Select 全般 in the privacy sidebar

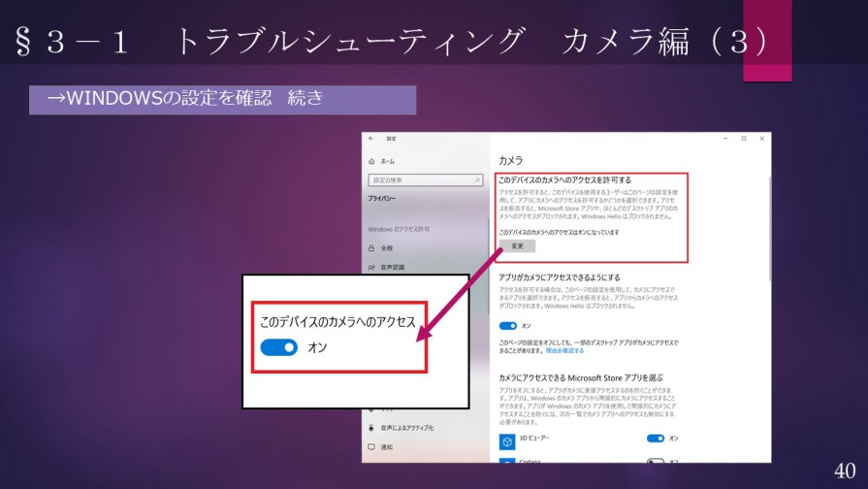[387, 248]
